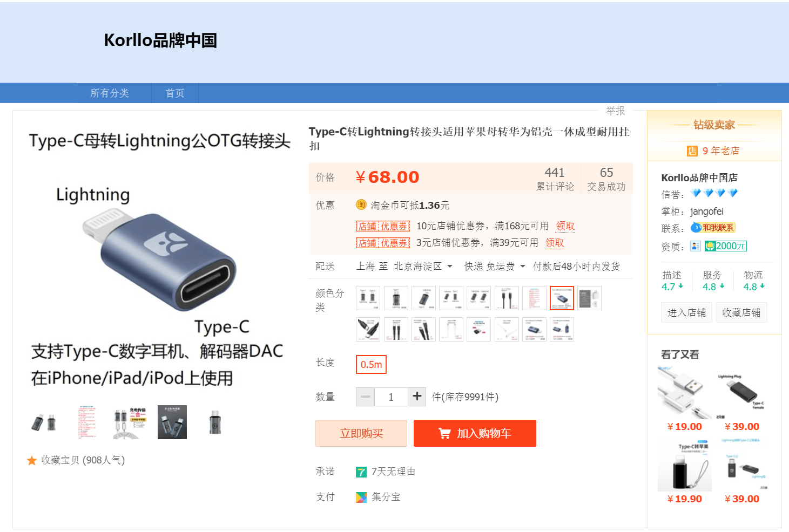Click the green 7-day return icon
The width and height of the screenshot is (789, 532).
pos(361,472)
